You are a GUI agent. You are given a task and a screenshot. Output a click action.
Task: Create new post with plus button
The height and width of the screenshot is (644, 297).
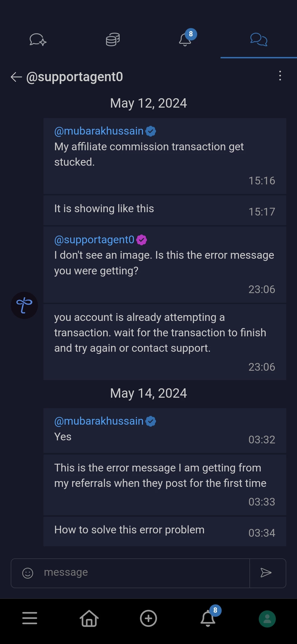pos(148,618)
